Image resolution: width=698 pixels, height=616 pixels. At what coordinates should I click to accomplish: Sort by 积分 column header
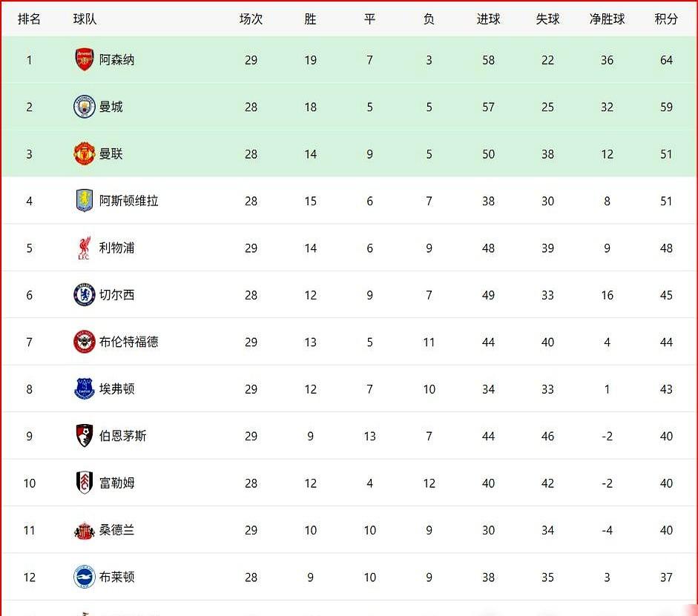tap(666, 19)
